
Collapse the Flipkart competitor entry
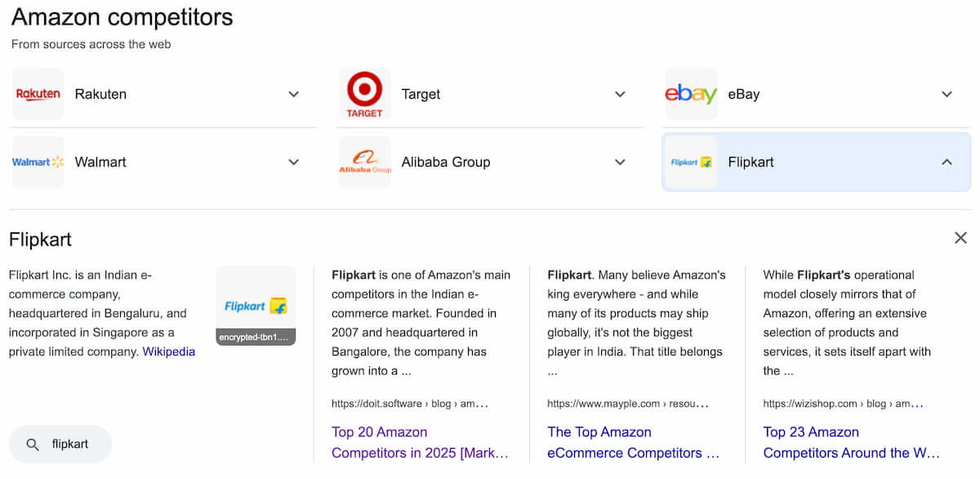947,162
